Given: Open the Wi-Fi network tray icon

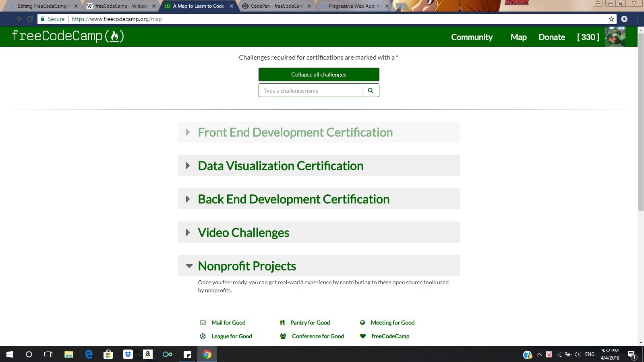Looking at the screenshot, I should (x=559, y=354).
